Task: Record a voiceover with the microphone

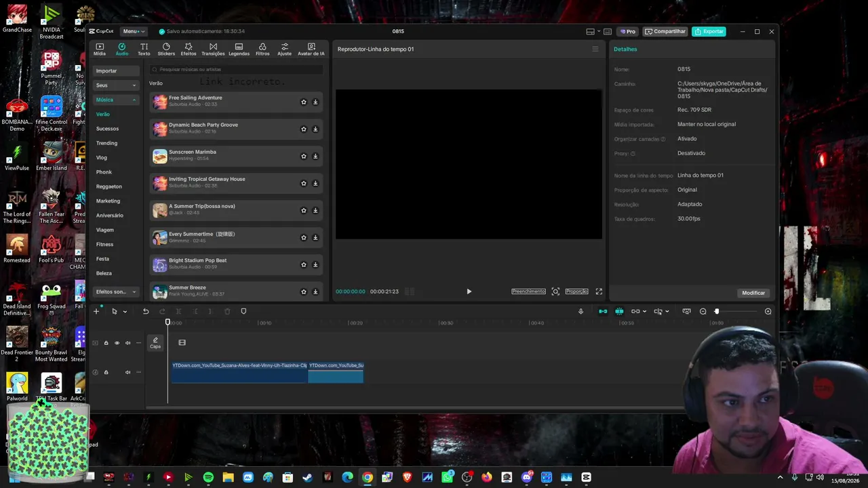Action: click(x=580, y=312)
